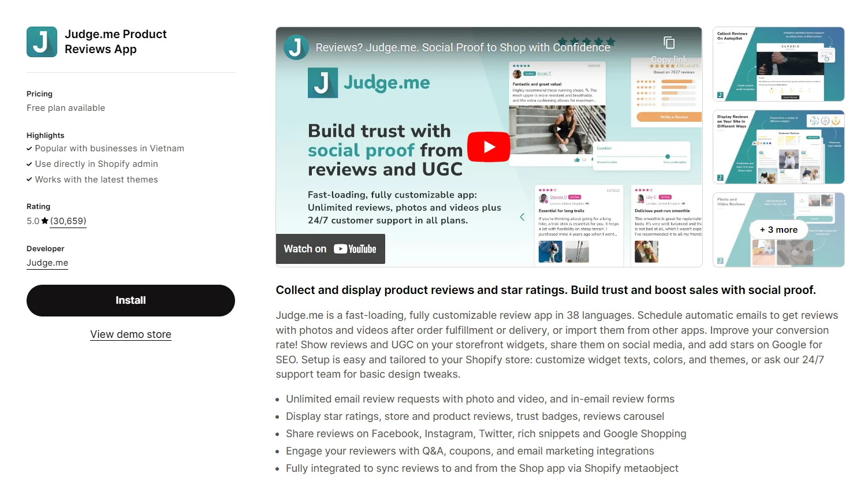Show the + 3 more screenshots
This screenshot has height=488, width=868.
pyautogui.click(x=778, y=230)
